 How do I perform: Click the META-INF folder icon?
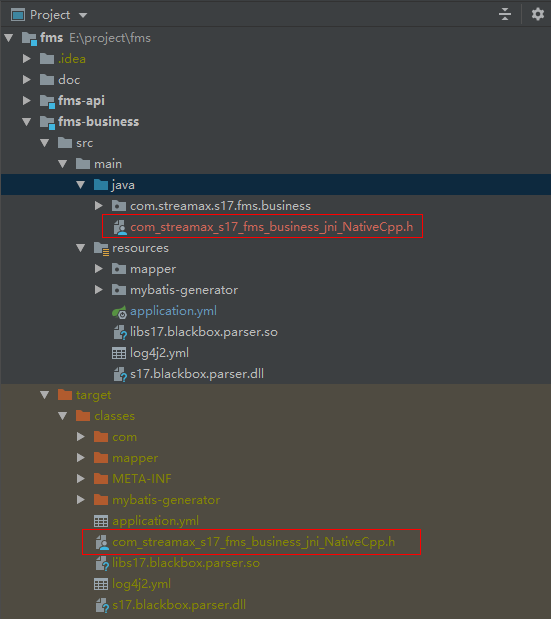tap(101, 478)
